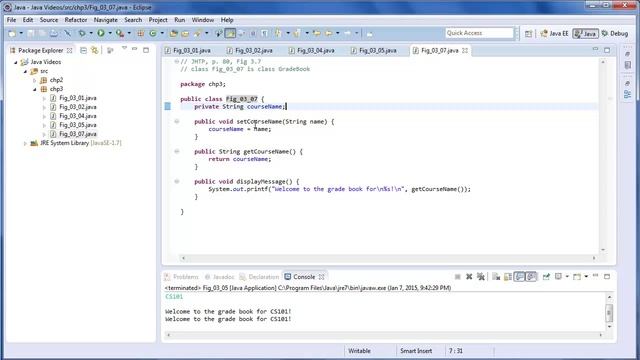640x360 pixels.
Task: Toggle Show Console on standard output change
Action: pos(519,277)
